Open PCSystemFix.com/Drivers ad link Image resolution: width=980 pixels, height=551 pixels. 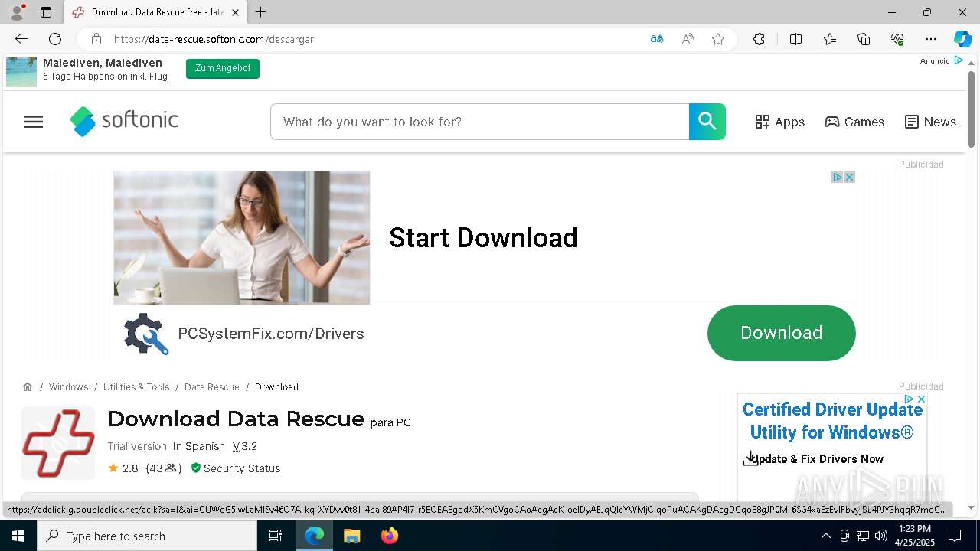270,334
